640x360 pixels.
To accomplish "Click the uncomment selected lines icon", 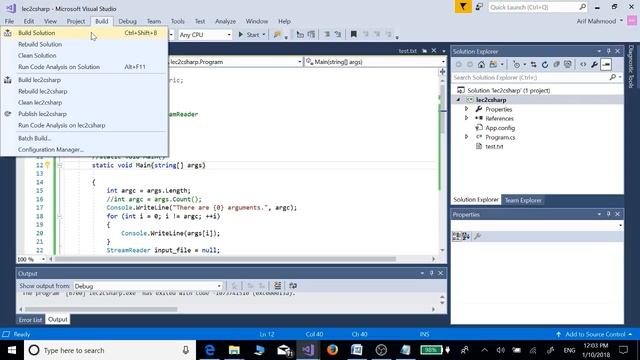I will tap(338, 35).
